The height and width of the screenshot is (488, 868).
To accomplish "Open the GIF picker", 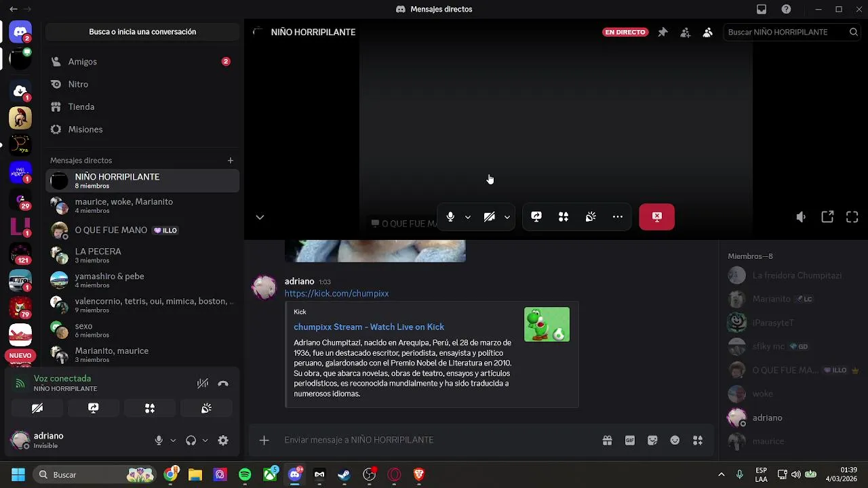I will point(630,441).
